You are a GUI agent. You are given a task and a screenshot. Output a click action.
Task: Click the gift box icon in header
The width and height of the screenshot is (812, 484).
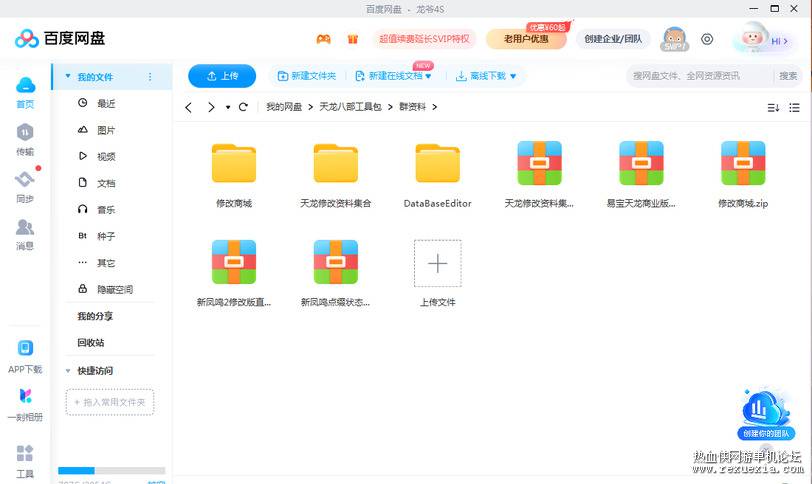pos(353,39)
